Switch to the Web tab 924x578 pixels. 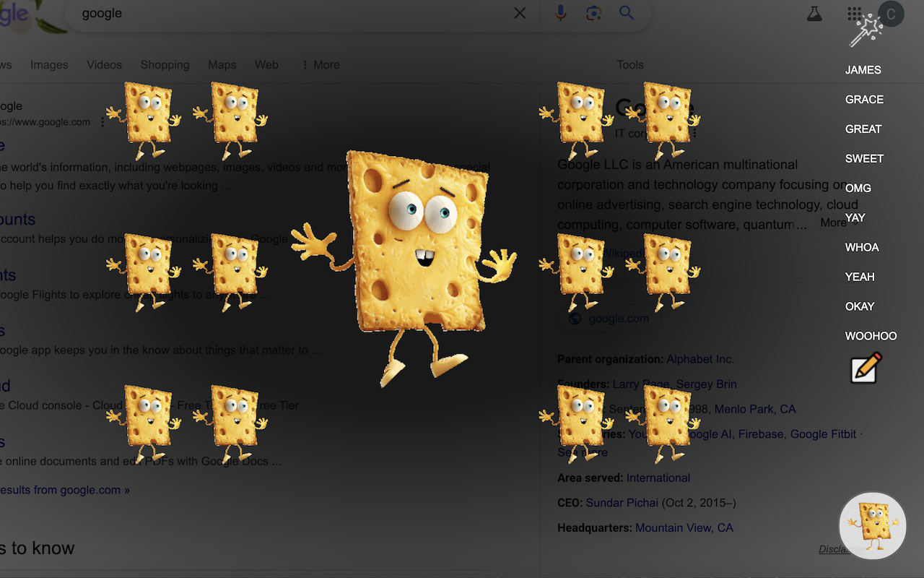266,65
